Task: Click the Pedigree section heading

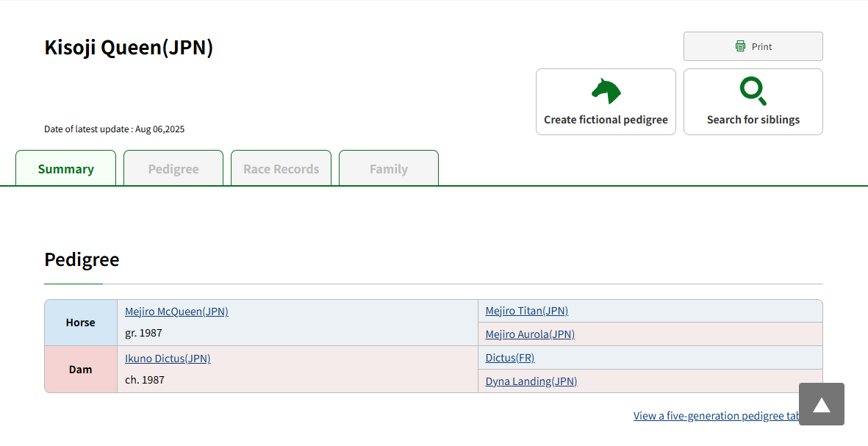Action: click(x=82, y=259)
